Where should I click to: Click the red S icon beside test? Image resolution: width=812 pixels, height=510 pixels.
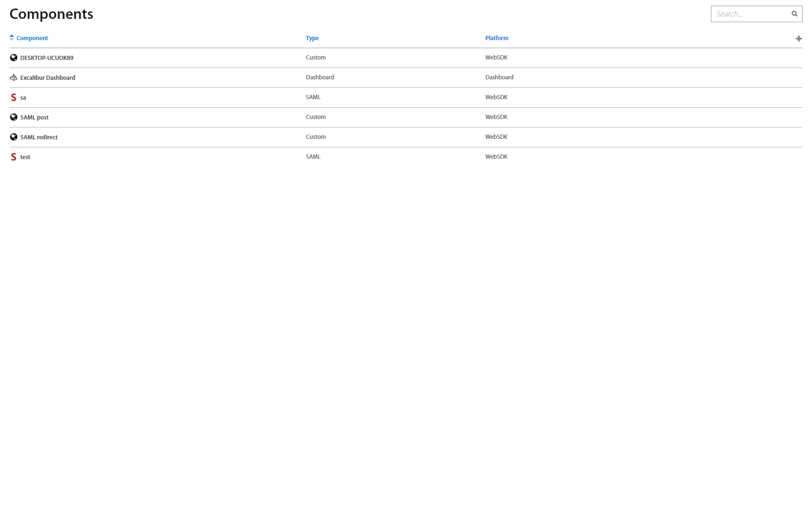click(x=14, y=157)
